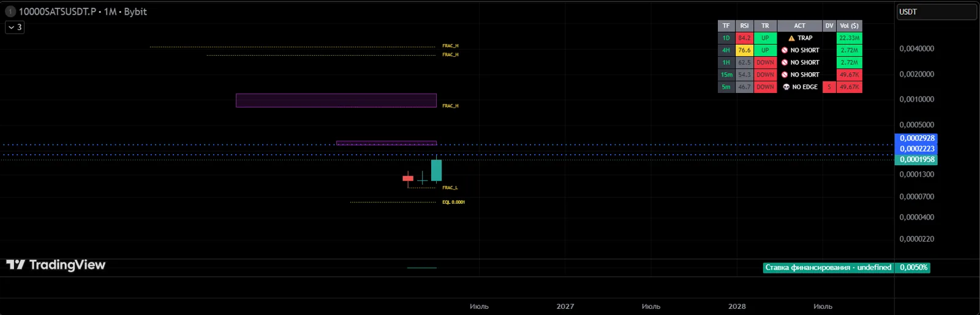Image resolution: width=980 pixels, height=315 pixels.
Task: Open the USDT currency selector on price axis
Action: [x=937, y=12]
